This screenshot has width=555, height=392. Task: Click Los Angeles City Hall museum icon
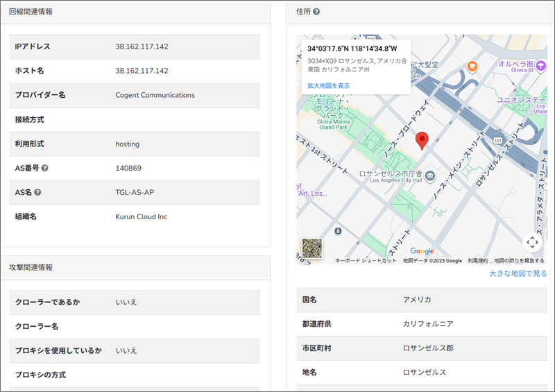pyautogui.click(x=429, y=173)
